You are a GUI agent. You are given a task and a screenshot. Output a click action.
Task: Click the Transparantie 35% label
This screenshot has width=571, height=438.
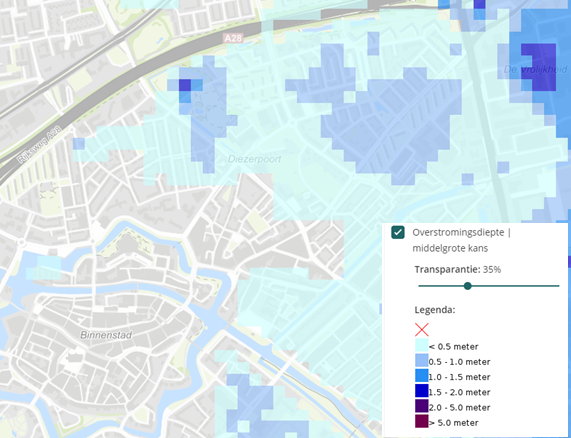pos(458,270)
